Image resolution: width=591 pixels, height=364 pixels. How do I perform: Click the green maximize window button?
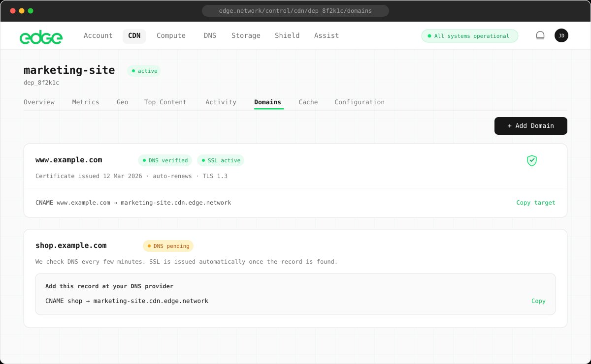coord(31,11)
